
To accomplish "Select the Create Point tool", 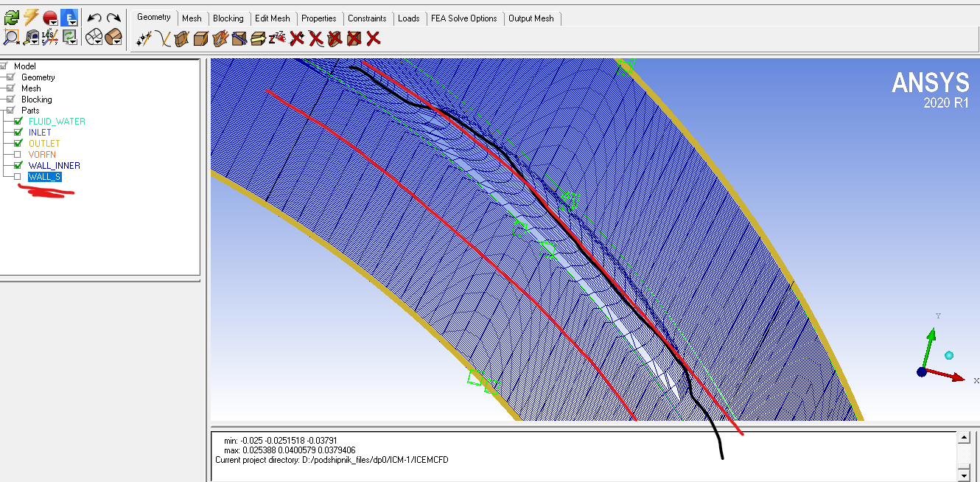I will [144, 38].
